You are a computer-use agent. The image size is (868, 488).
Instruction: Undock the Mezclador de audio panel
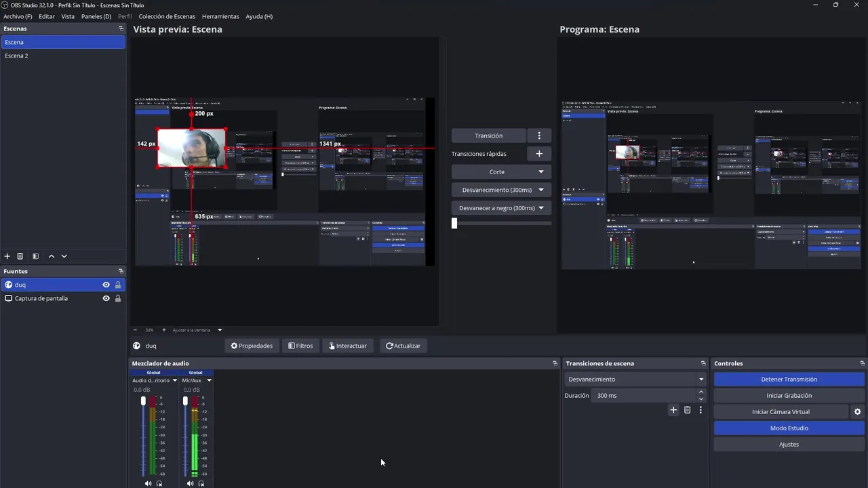click(555, 363)
